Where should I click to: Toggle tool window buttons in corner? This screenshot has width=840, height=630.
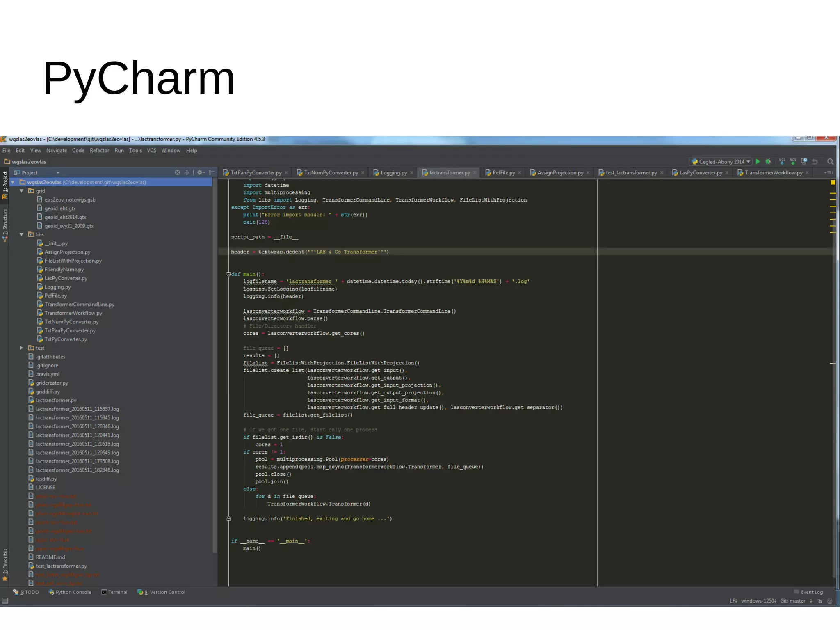point(5,601)
